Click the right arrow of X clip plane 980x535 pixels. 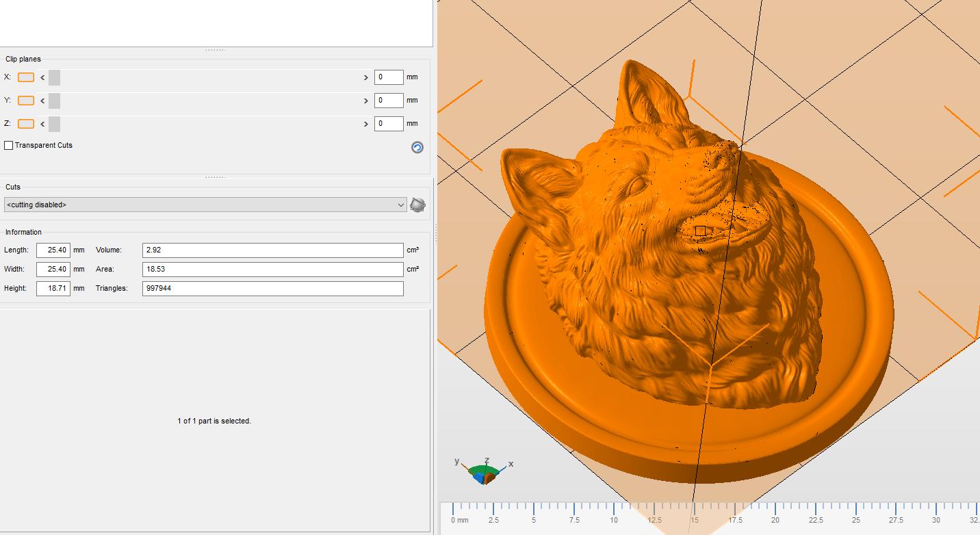(x=365, y=77)
